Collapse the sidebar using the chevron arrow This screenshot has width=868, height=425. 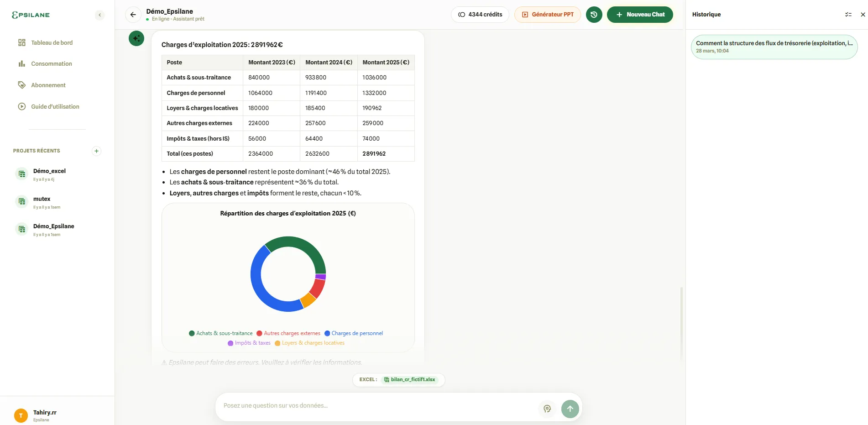[x=99, y=15]
